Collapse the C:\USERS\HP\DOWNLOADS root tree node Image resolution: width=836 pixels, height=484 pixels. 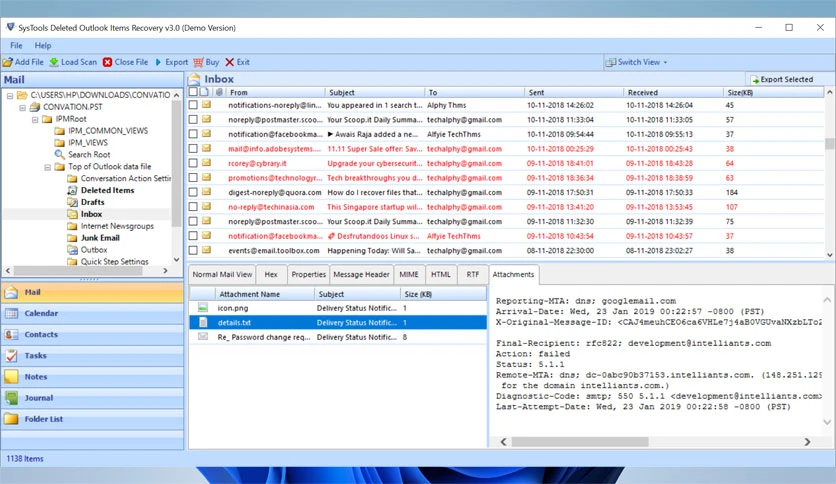[x=10, y=96]
